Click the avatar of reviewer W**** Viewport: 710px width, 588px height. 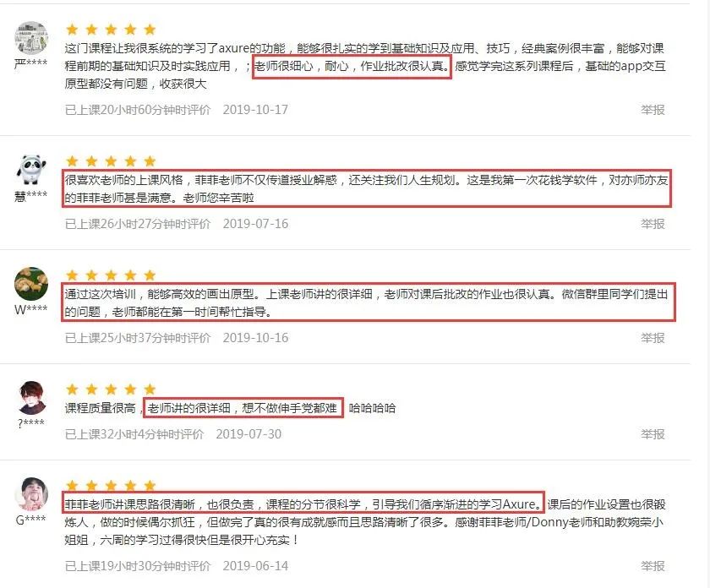point(31,284)
